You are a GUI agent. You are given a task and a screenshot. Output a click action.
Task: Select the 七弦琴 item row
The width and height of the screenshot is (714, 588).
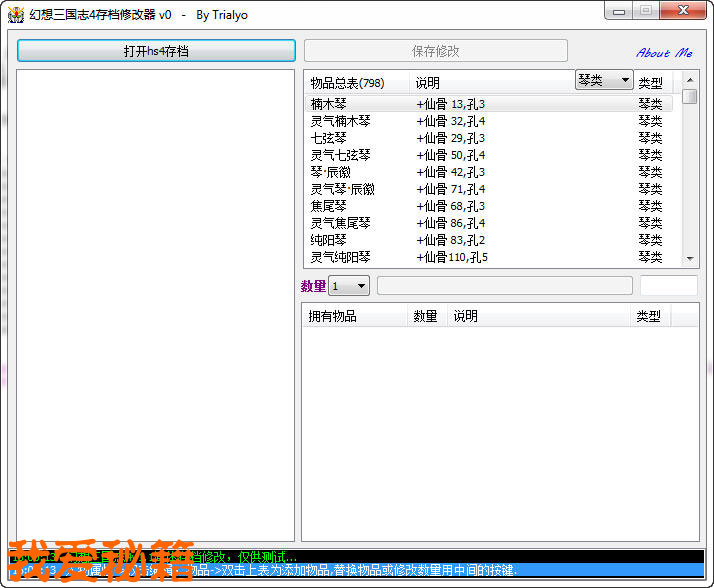point(329,138)
